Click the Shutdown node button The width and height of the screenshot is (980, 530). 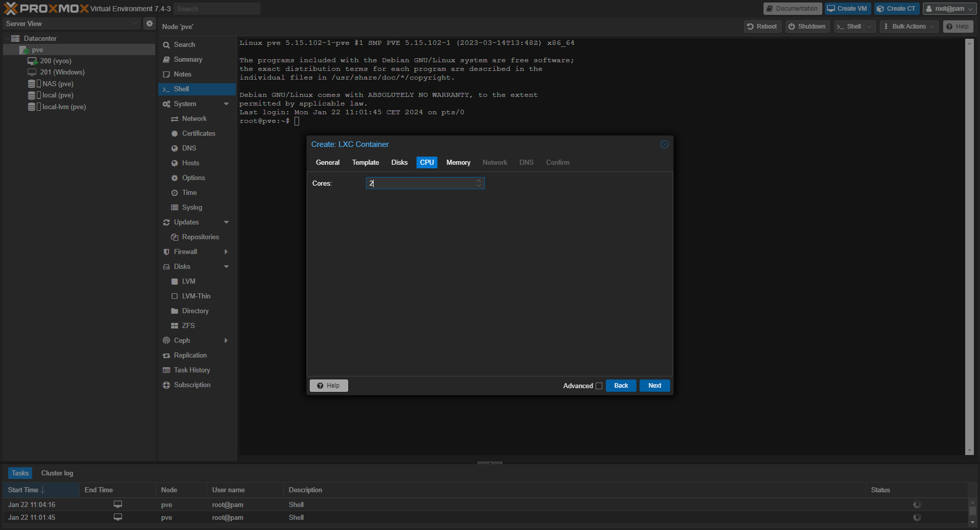tap(807, 27)
